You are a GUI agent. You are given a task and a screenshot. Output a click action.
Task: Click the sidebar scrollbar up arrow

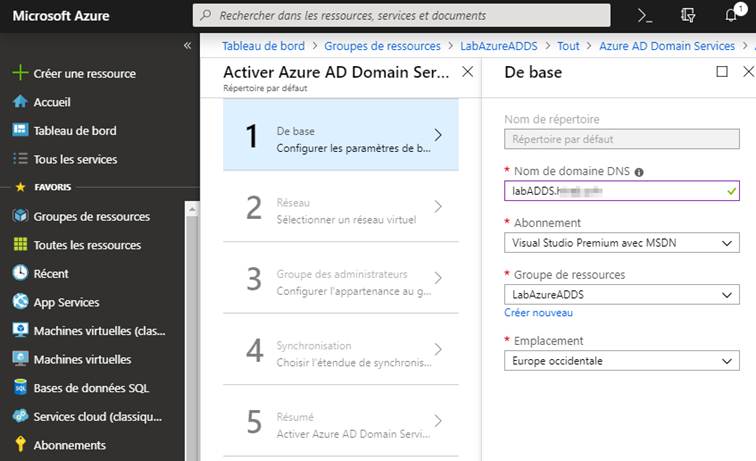coord(192,209)
